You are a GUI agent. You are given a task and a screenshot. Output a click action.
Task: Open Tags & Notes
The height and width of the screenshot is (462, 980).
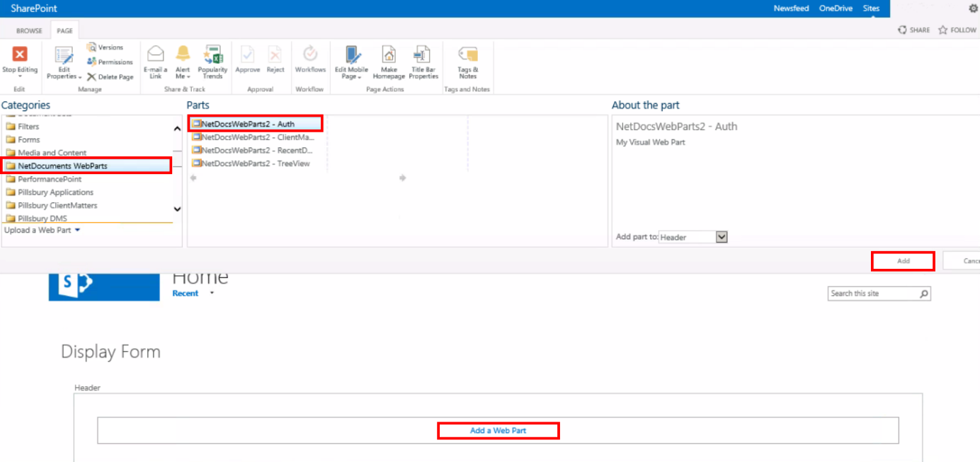(x=467, y=63)
